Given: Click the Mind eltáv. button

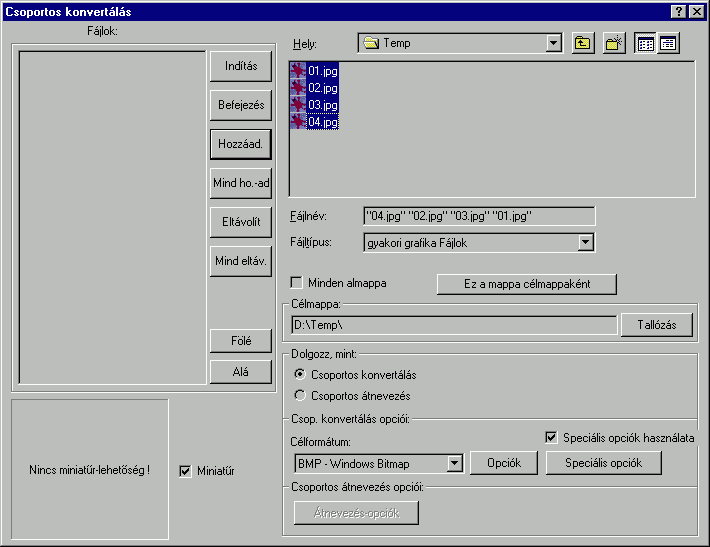Looking at the screenshot, I should point(241,261).
